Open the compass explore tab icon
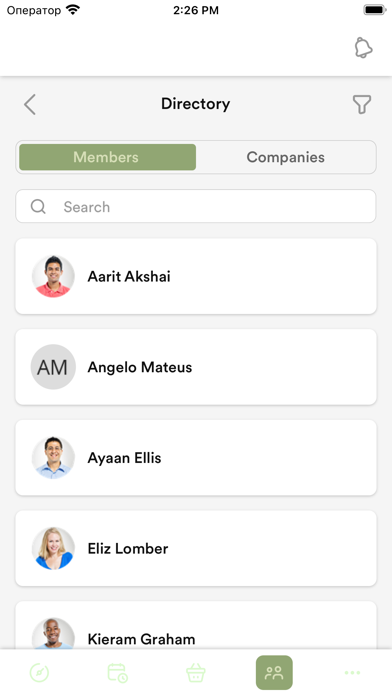This screenshot has height=696, width=392. point(39,672)
